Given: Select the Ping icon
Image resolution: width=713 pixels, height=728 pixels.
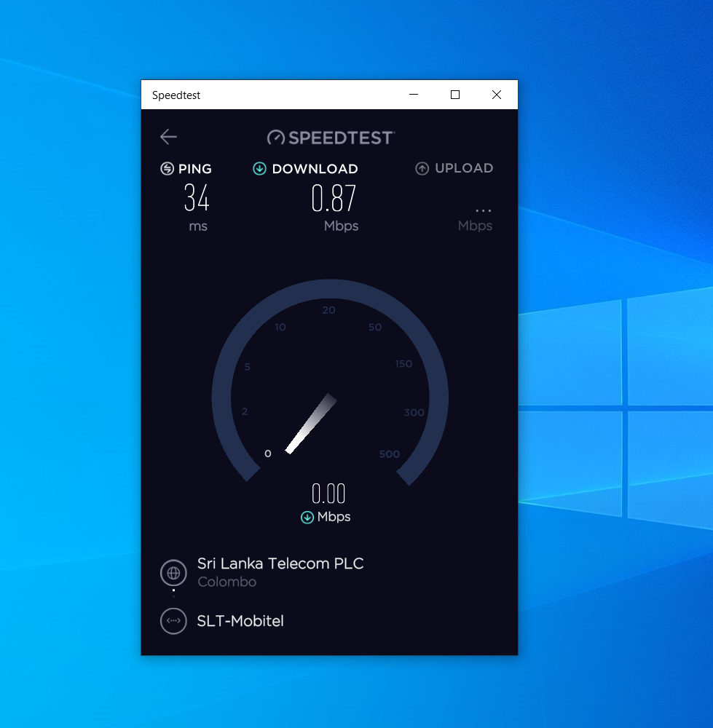Looking at the screenshot, I should [168, 169].
